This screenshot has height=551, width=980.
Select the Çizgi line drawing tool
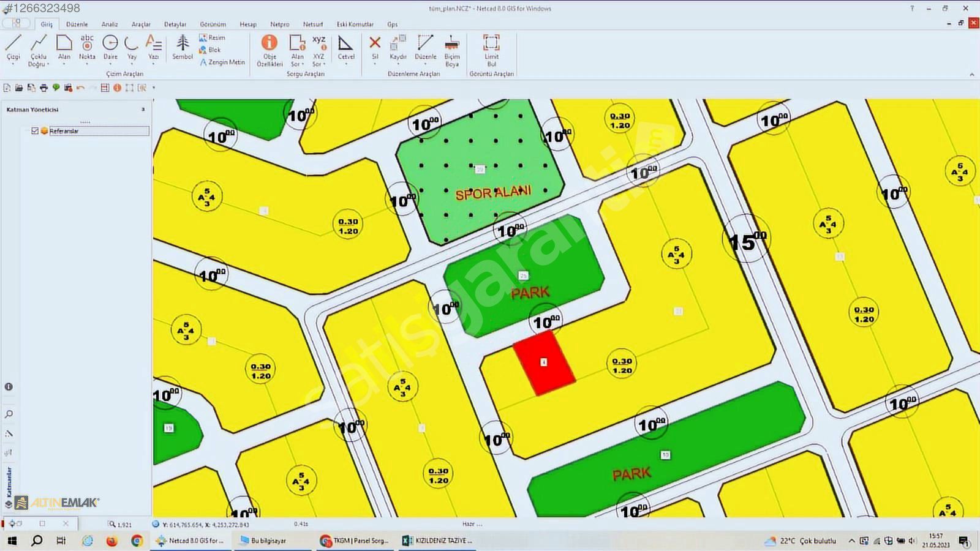13,48
